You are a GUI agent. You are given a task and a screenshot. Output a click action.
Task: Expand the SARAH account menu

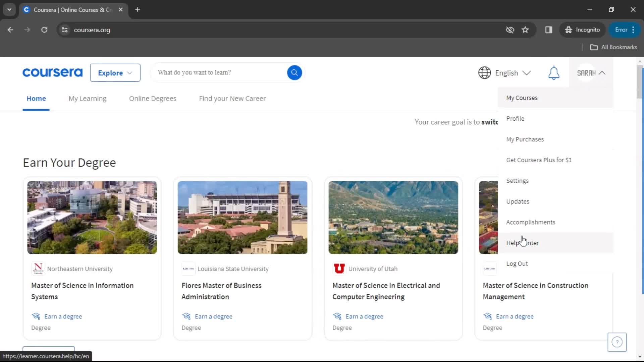click(591, 72)
